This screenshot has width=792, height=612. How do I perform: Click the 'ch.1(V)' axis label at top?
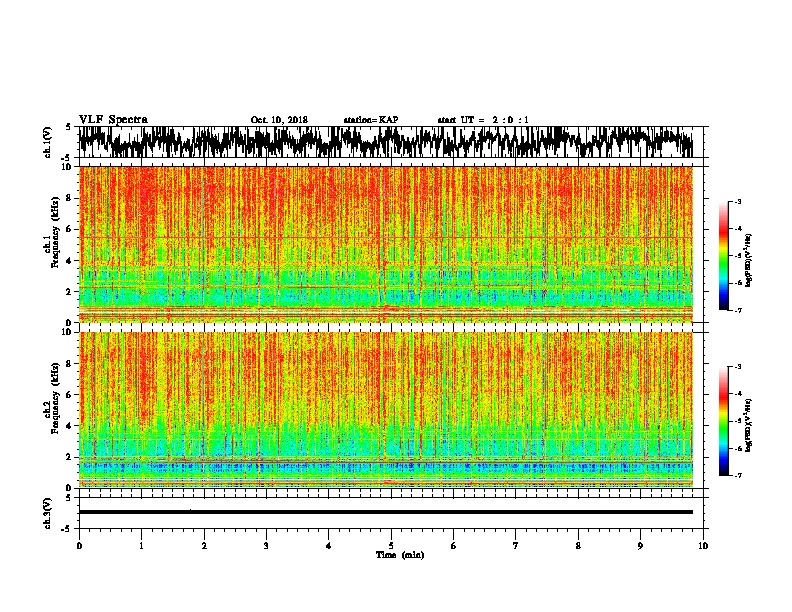pos(47,142)
